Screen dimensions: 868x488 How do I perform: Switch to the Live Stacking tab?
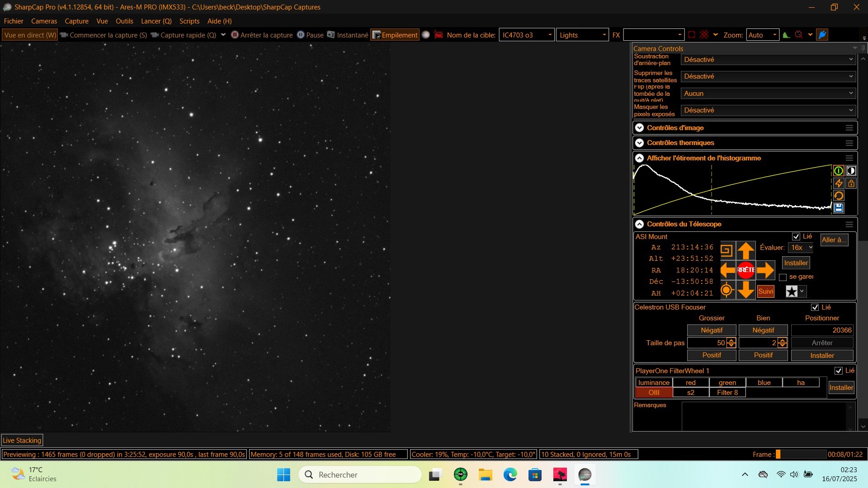(x=22, y=441)
